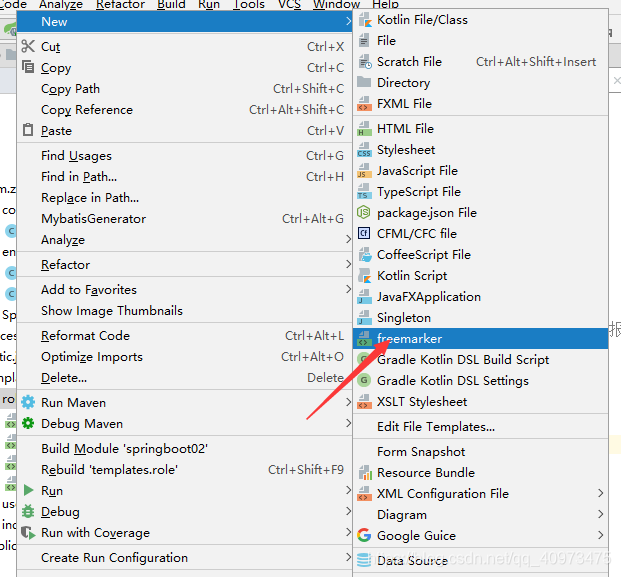
Task: Click the JavaScript File icon
Action: click(364, 171)
